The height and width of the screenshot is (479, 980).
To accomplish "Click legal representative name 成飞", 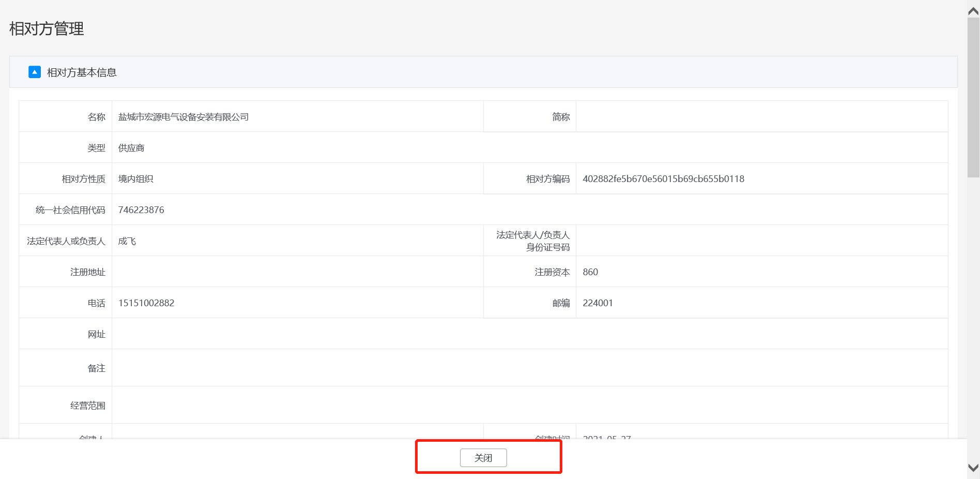I will [127, 241].
